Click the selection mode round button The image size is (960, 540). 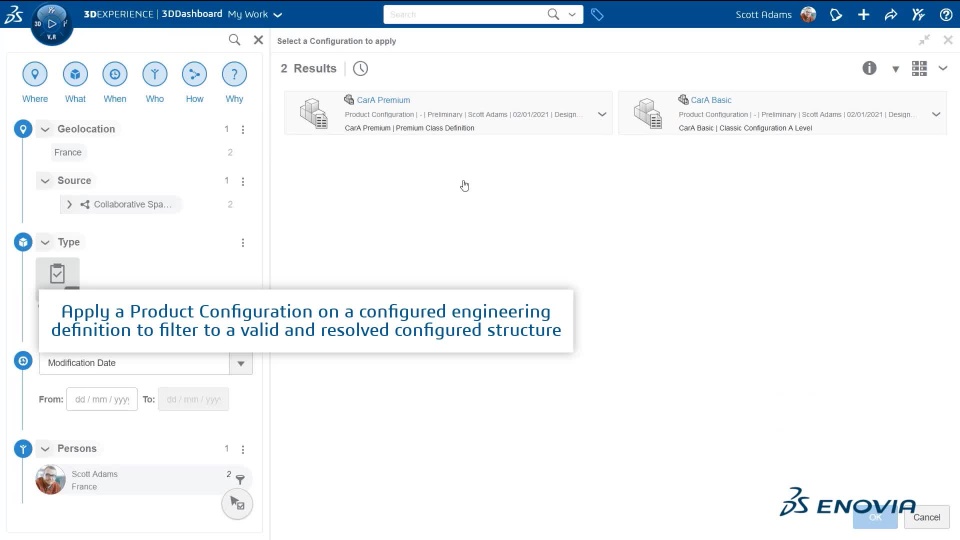[x=237, y=504]
